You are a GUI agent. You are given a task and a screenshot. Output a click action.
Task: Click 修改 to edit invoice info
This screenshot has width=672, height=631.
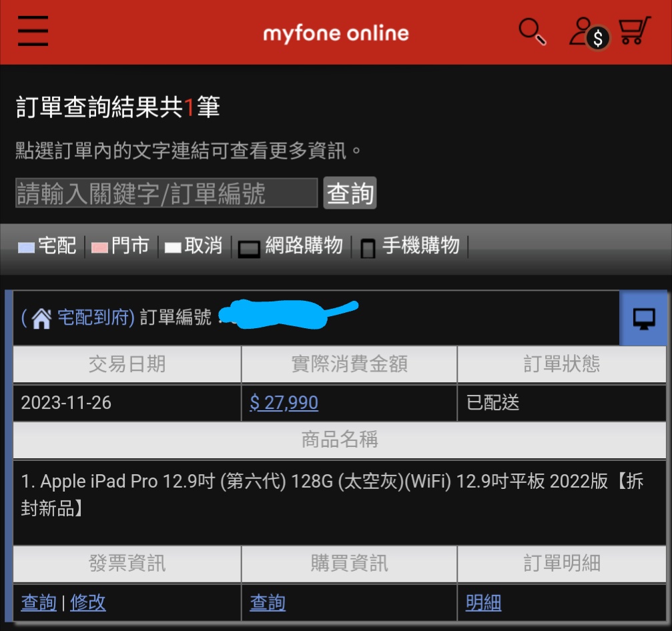pyautogui.click(x=87, y=603)
